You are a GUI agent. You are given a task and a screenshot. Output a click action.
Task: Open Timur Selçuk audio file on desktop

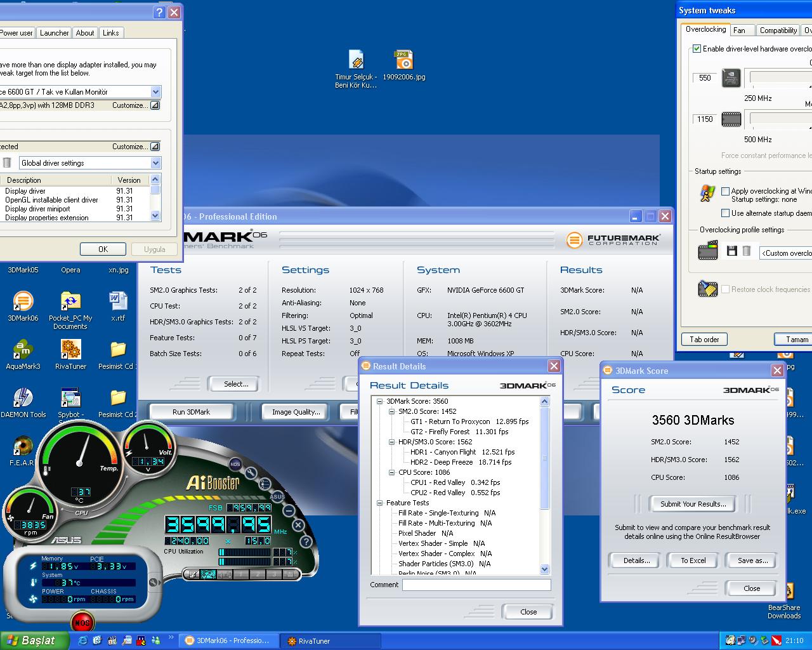(x=356, y=70)
